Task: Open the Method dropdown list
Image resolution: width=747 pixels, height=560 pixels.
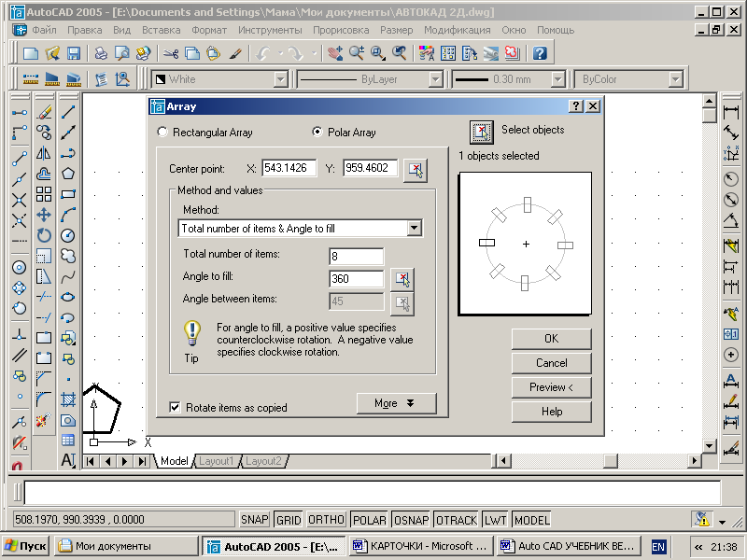Action: click(x=414, y=228)
